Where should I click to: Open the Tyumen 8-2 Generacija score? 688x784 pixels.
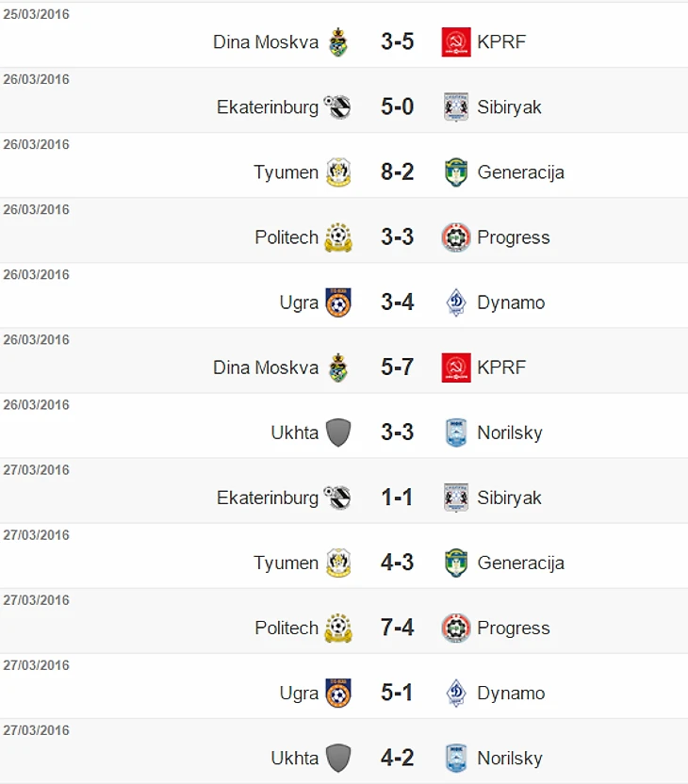coord(397,172)
